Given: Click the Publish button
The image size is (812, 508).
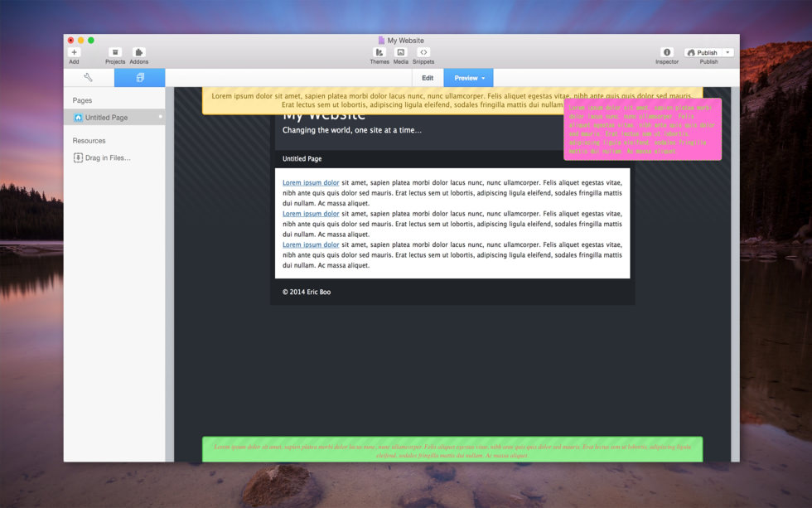Looking at the screenshot, I should (x=703, y=52).
